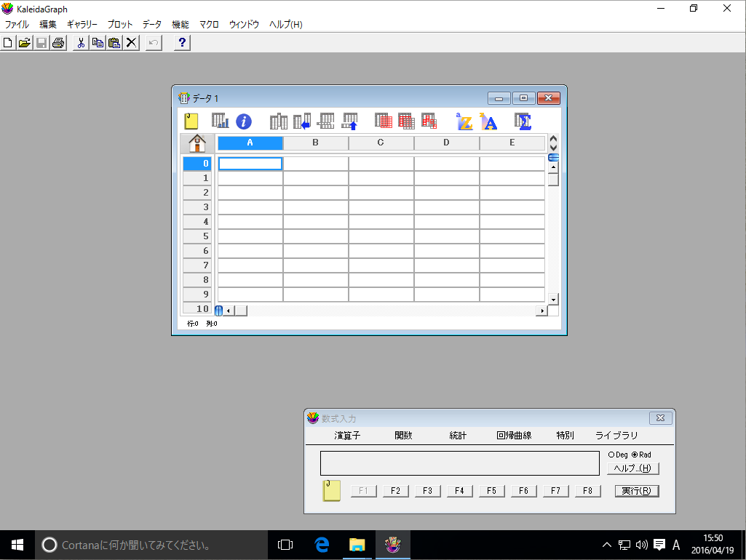Click the 実行(R) button
Viewport: 746px width, 560px height.
[637, 491]
